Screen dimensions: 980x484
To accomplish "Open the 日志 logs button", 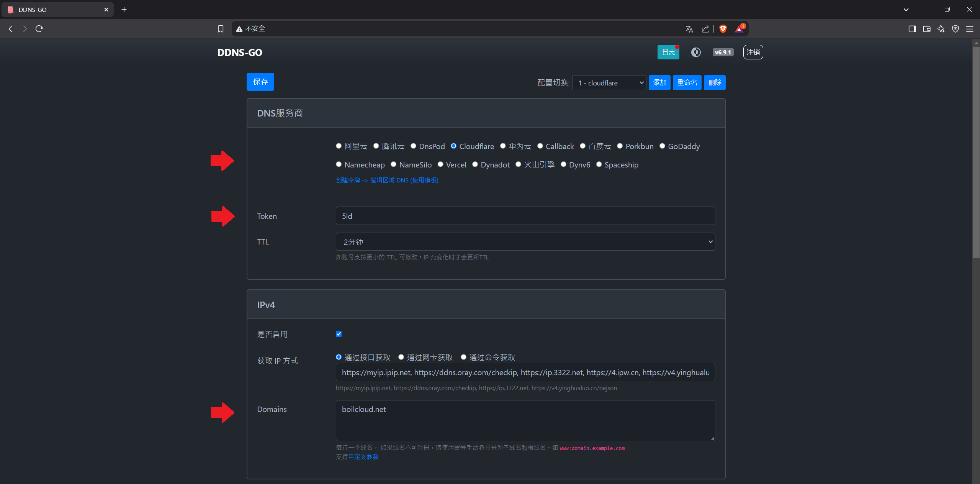I will 668,52.
